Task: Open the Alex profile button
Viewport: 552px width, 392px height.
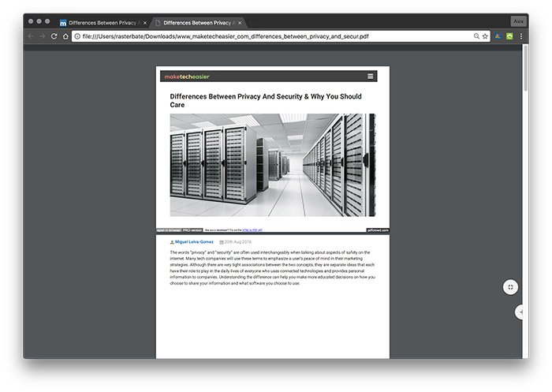Action: [x=518, y=21]
